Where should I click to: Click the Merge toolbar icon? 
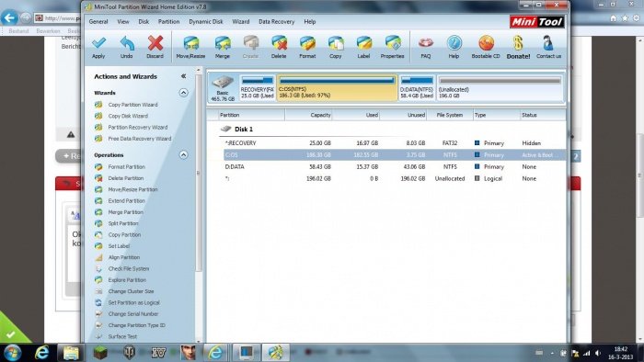pyautogui.click(x=223, y=43)
